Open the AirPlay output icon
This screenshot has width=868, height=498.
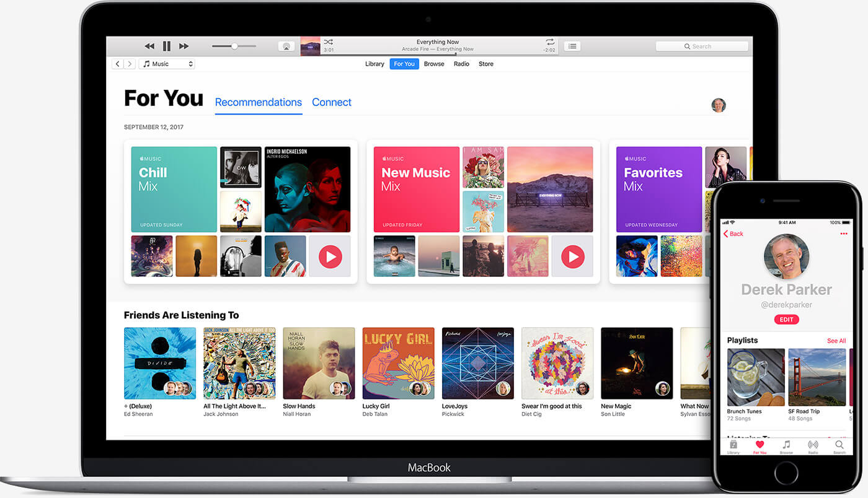coord(286,46)
